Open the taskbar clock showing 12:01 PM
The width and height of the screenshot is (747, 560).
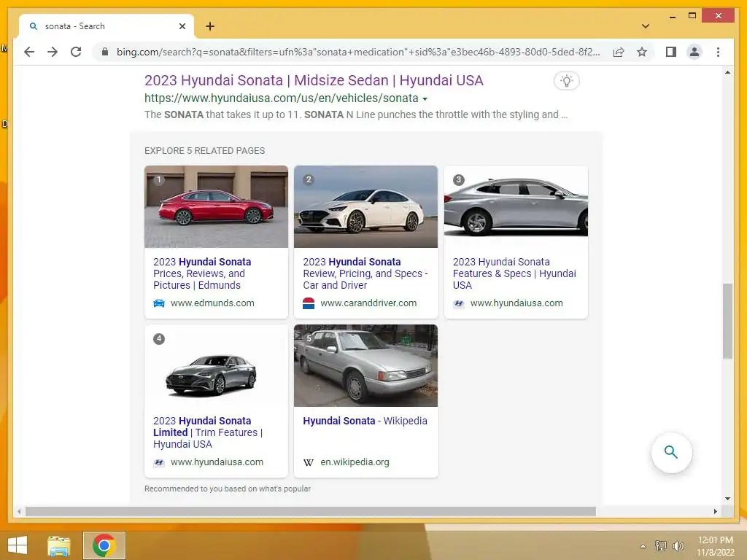point(715,546)
